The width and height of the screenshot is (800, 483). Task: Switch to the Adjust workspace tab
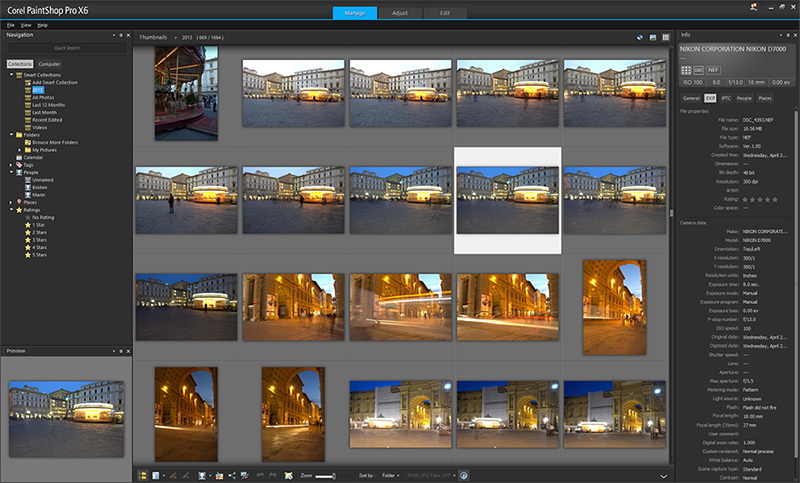[x=401, y=13]
